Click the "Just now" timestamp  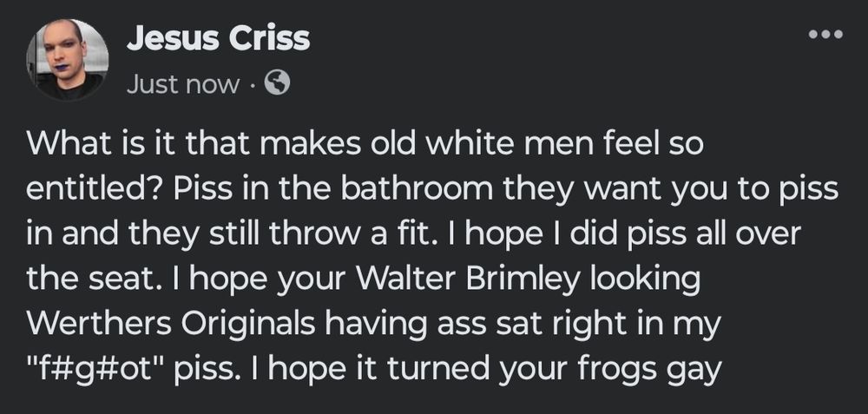[182, 84]
